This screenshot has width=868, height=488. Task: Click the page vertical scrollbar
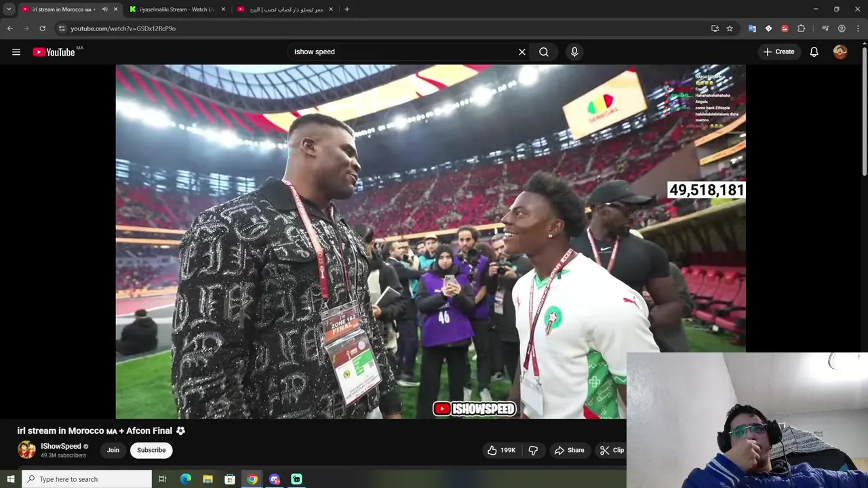pos(864,112)
